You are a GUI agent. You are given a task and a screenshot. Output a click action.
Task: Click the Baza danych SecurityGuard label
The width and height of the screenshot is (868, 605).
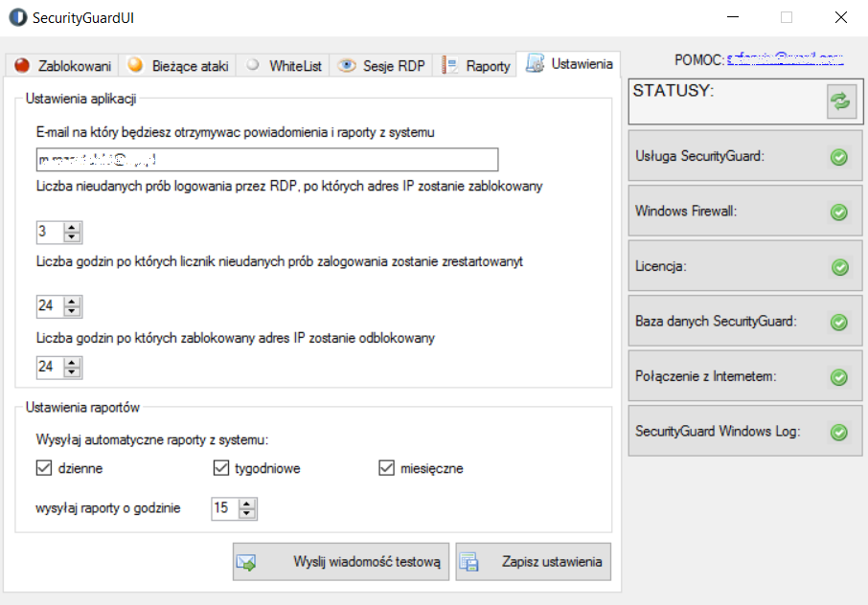pos(716,322)
